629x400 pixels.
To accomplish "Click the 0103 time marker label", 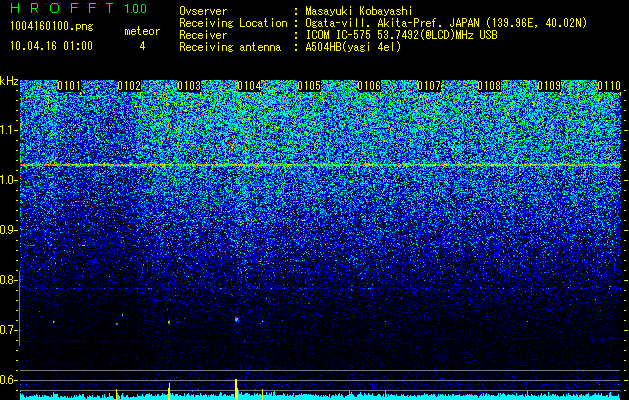I will (189, 86).
